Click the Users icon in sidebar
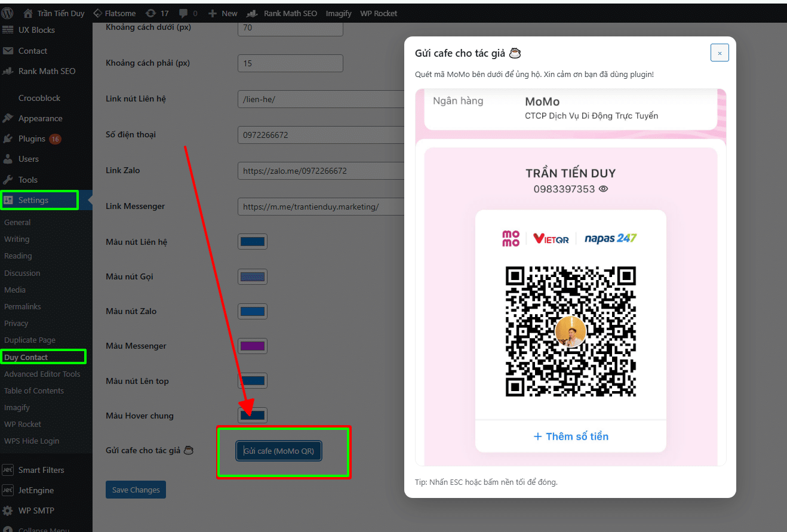The height and width of the screenshot is (532, 787). pyautogui.click(x=8, y=159)
